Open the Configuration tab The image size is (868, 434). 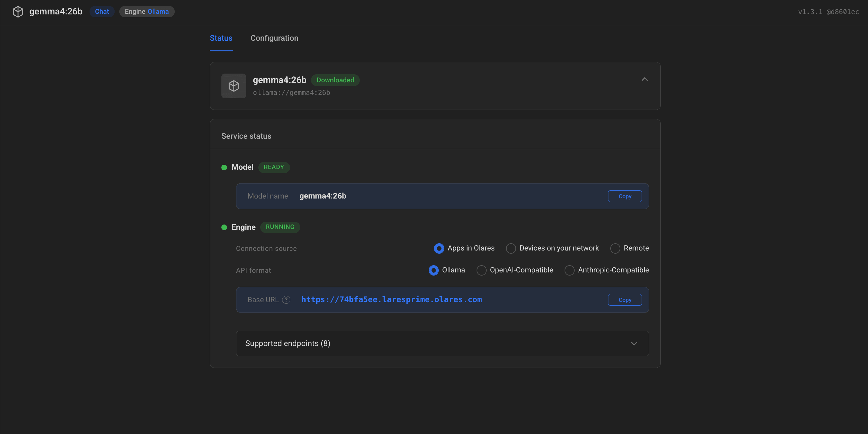(x=274, y=38)
